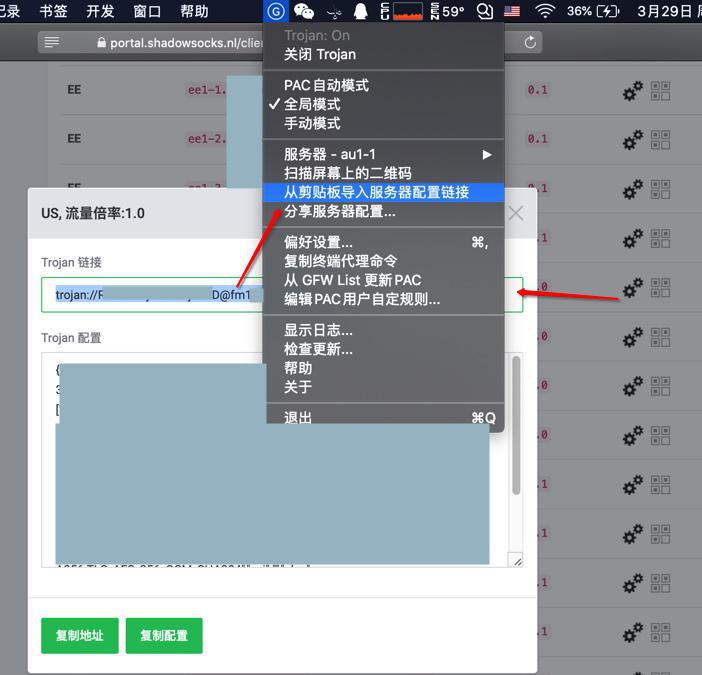Choose 退出 to quit Trojan
Image resolution: width=702 pixels, height=675 pixels.
383,418
